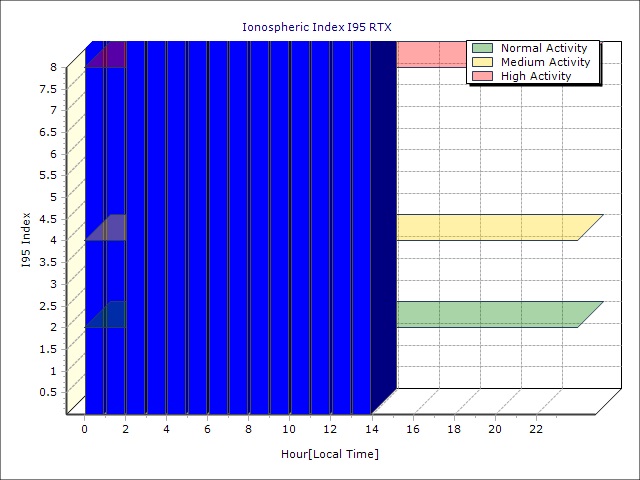
Task: Click the green Normal Activity legend swatch
Action: [x=482, y=48]
